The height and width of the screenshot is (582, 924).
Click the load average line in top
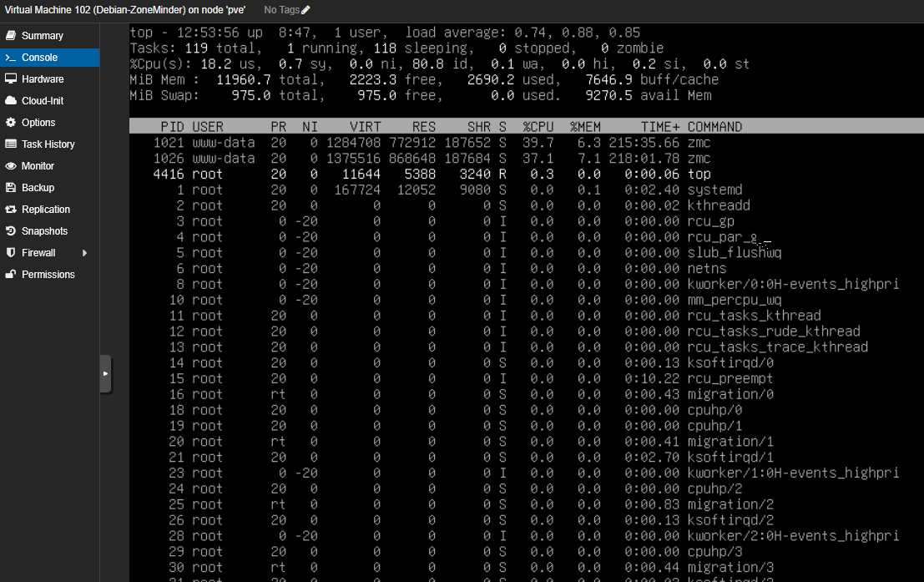click(x=385, y=33)
